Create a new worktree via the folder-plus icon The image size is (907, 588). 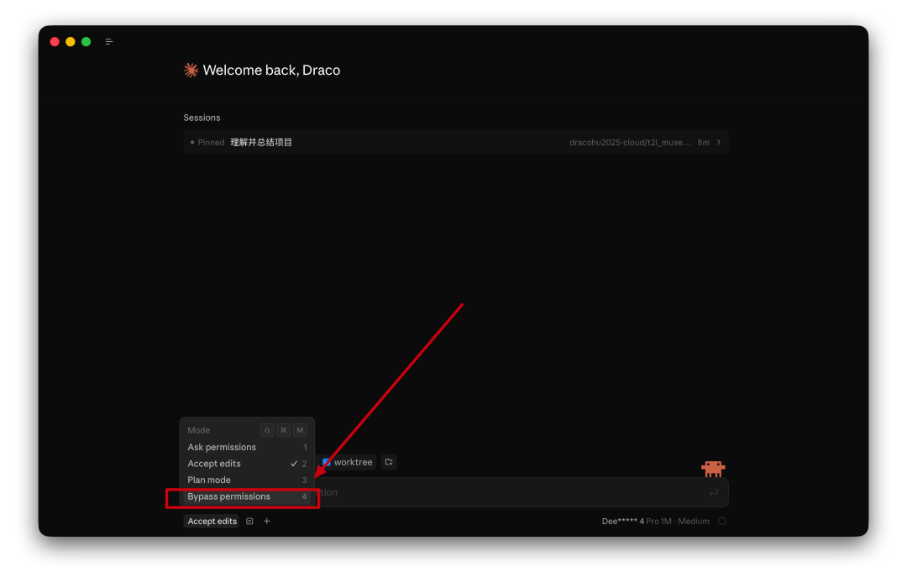388,462
